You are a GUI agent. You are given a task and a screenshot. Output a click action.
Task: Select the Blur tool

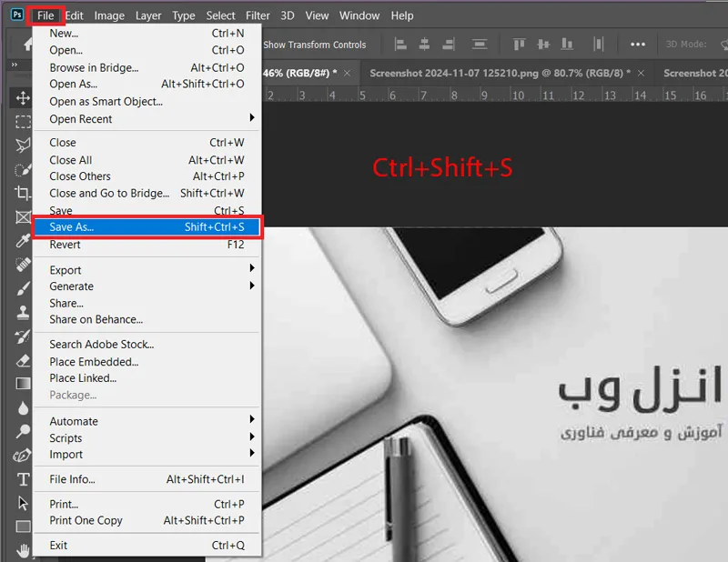[23, 408]
